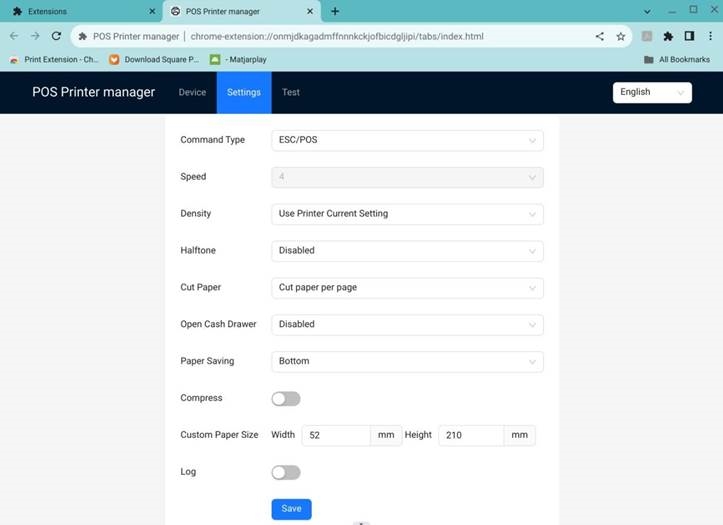
Task: Open the English language selector
Action: pyautogui.click(x=652, y=92)
